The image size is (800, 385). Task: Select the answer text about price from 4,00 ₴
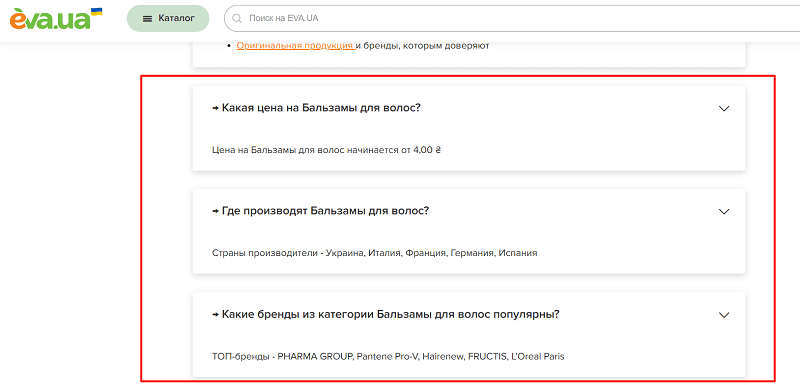click(326, 150)
